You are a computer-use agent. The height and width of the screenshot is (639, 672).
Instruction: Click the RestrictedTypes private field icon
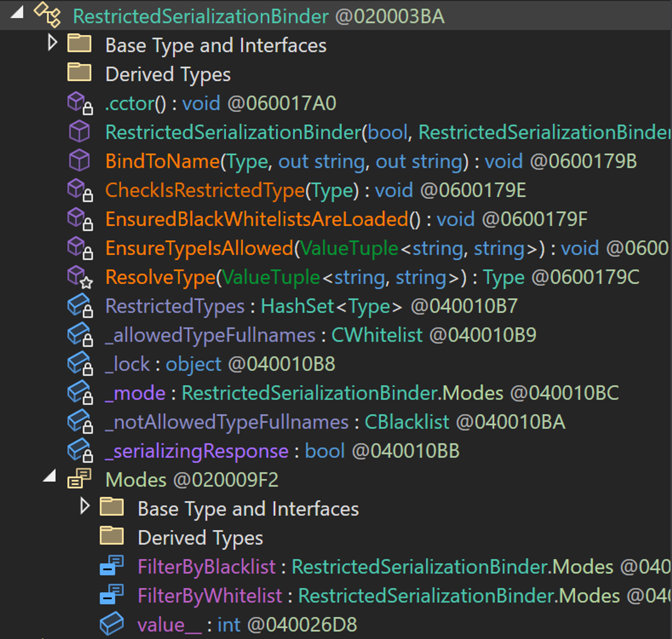(80, 306)
